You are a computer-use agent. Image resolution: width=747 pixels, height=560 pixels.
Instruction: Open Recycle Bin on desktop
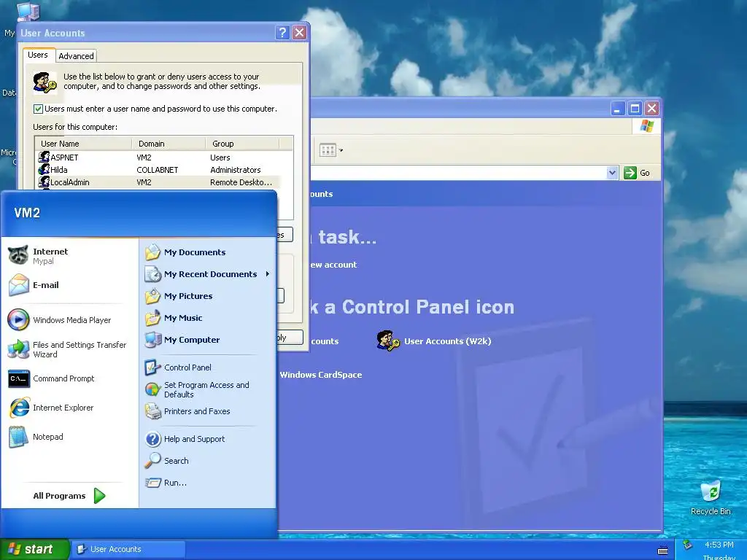coord(711,497)
